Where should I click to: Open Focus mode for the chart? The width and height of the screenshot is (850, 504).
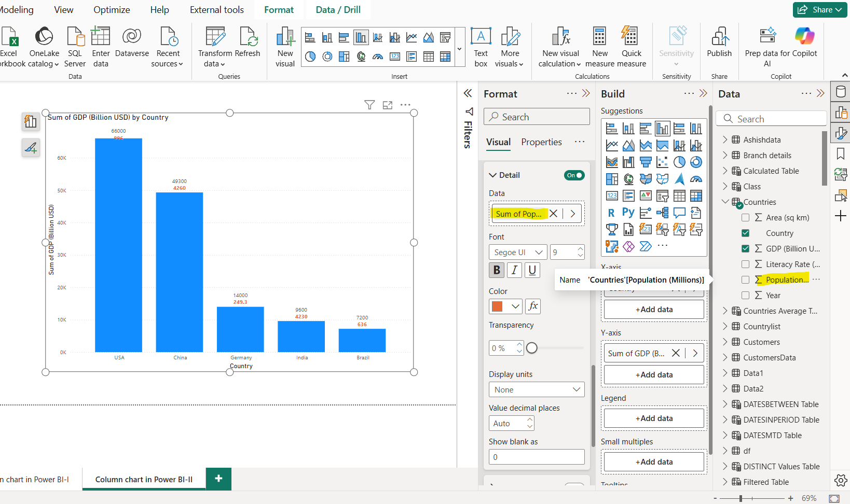point(388,105)
